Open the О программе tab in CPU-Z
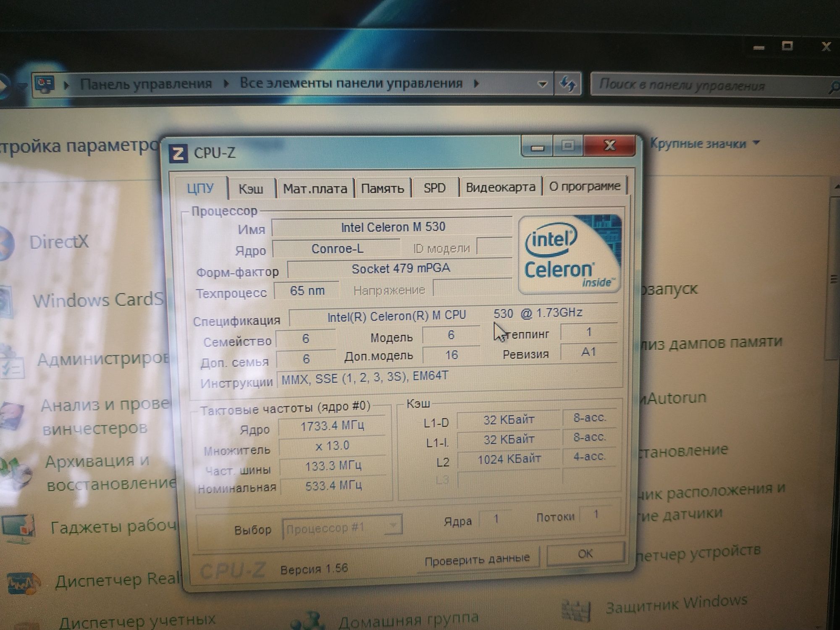The image size is (840, 630). [x=584, y=186]
